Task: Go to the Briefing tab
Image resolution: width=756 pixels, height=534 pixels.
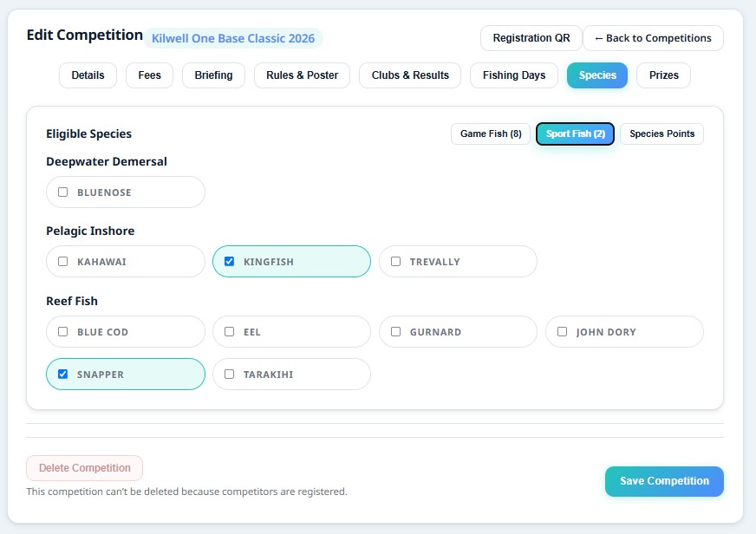Action: tap(213, 75)
